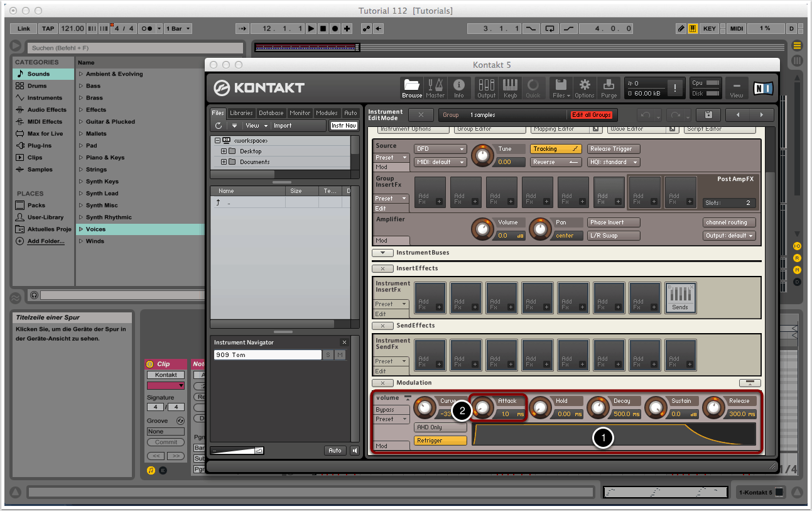This screenshot has height=511, width=812.
Task: Enable the Tracking button in Source
Action: (556, 149)
